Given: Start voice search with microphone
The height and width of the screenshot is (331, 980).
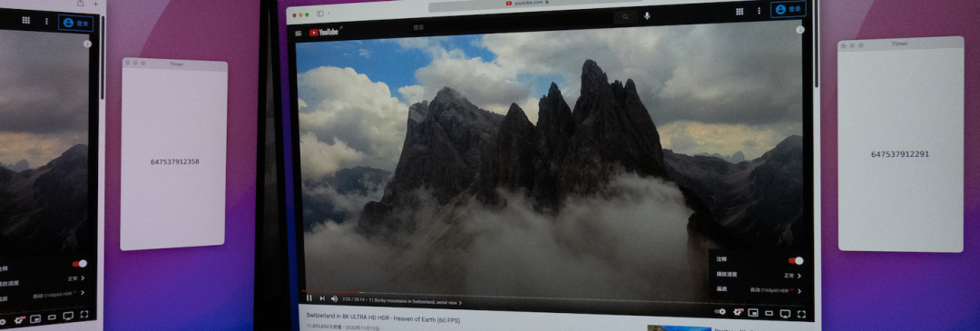Looking at the screenshot, I should tap(647, 16).
